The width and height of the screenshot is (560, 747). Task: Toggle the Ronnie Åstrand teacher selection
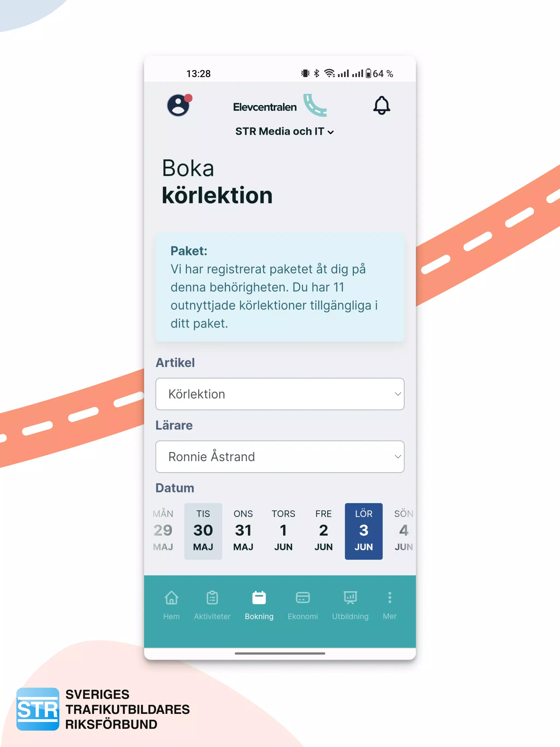pos(280,456)
